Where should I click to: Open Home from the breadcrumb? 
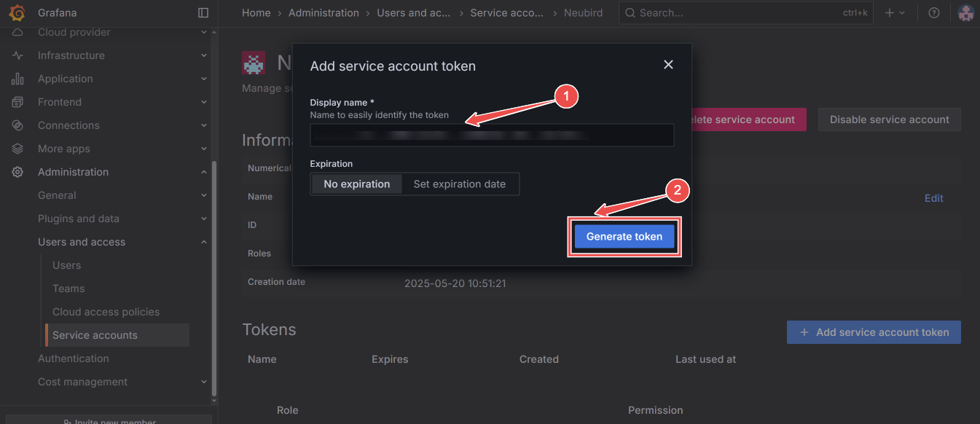(256, 12)
